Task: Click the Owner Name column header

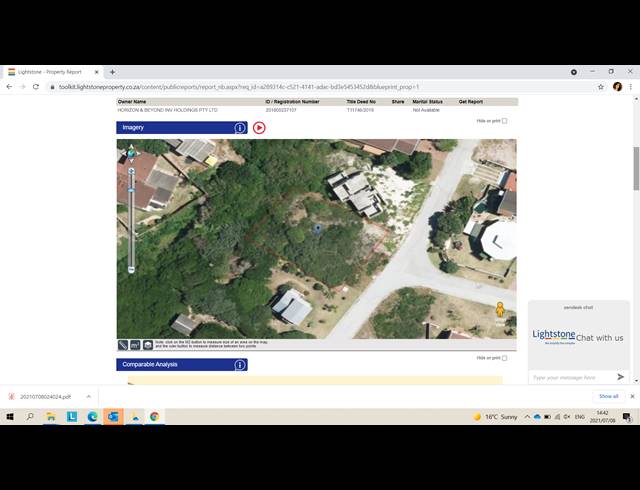Action: 132,102
